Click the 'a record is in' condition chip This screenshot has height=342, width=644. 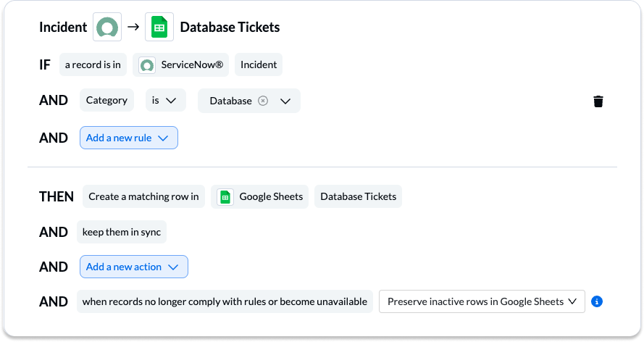pos(93,64)
